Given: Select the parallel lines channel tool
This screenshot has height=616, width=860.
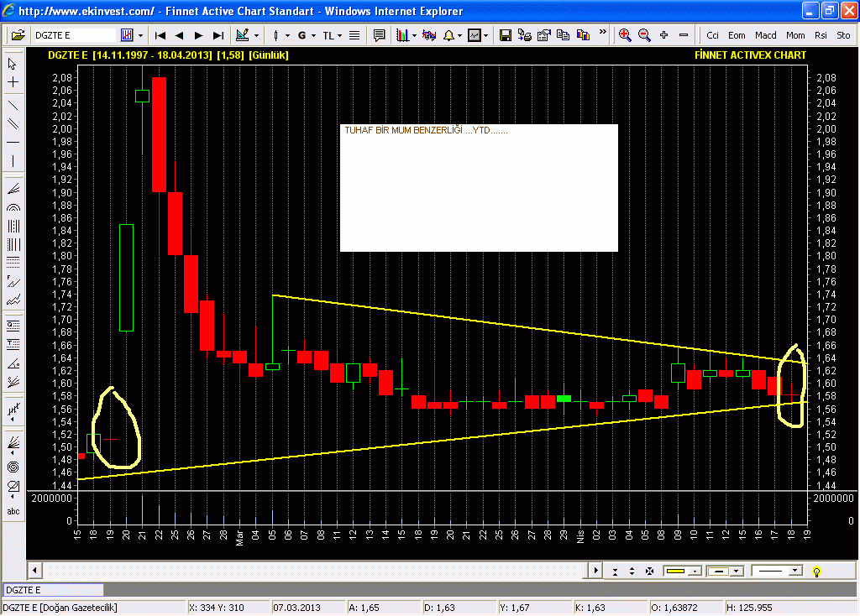Looking at the screenshot, I should tap(13, 124).
